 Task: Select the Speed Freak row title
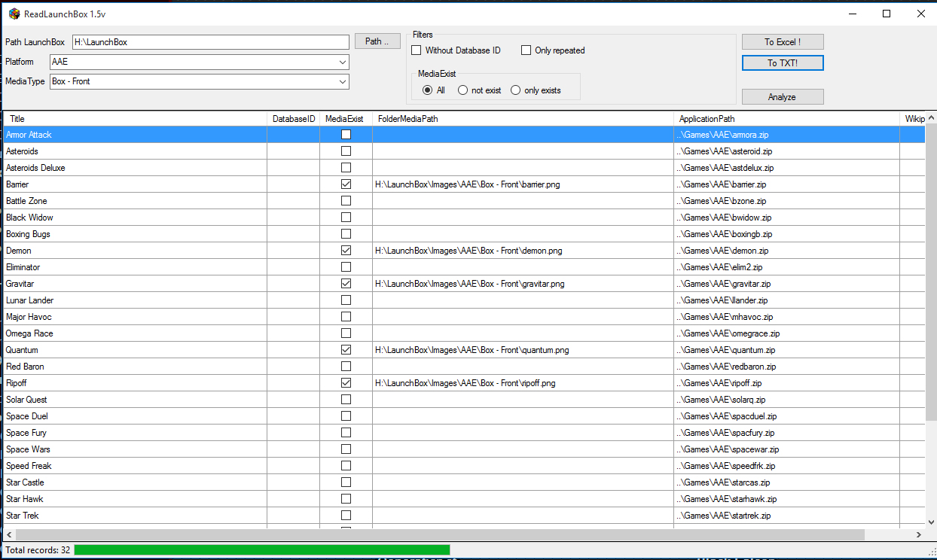(29, 466)
